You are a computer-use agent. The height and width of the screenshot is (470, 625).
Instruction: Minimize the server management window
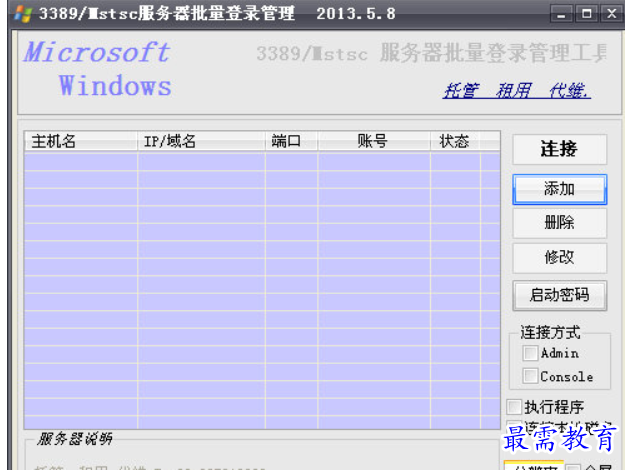click(x=562, y=14)
